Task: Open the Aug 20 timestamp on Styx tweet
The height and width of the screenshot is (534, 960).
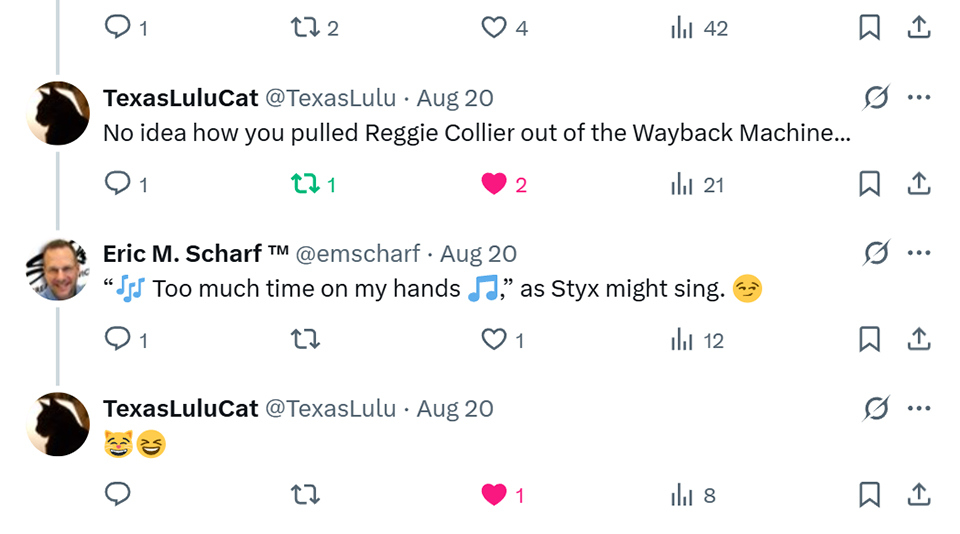Action: coord(478,254)
